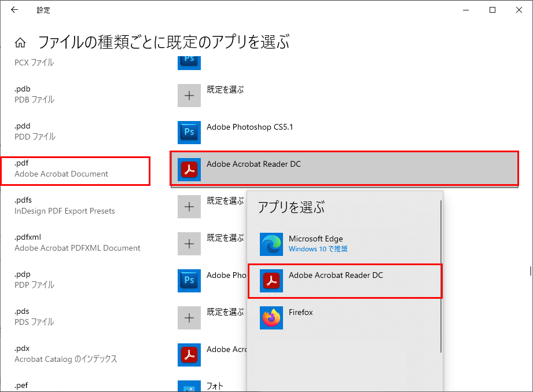Click the .pdfs extension label

click(x=23, y=200)
